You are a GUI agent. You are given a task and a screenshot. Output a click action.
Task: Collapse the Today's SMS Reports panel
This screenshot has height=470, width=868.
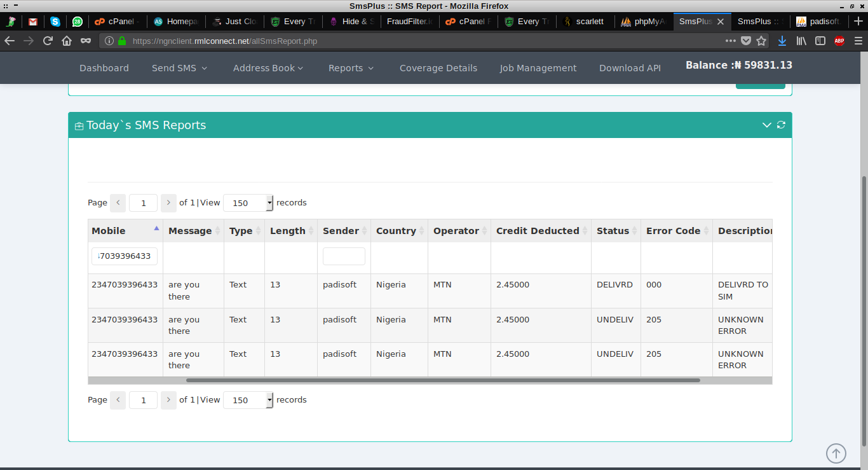pos(766,125)
